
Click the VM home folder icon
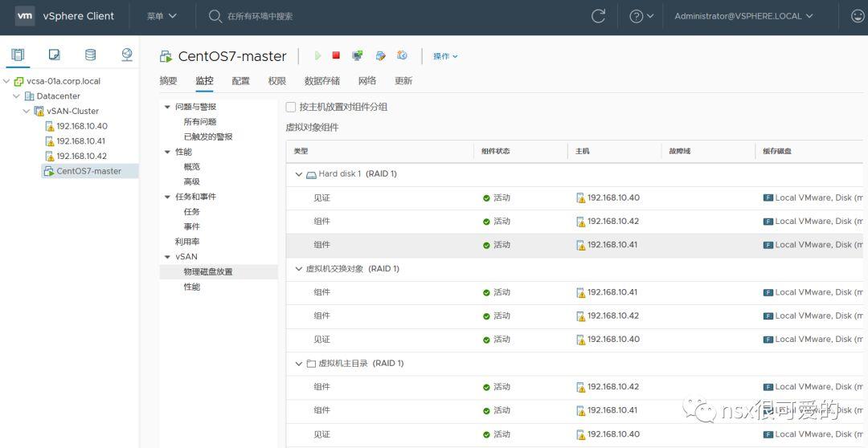click(x=311, y=364)
